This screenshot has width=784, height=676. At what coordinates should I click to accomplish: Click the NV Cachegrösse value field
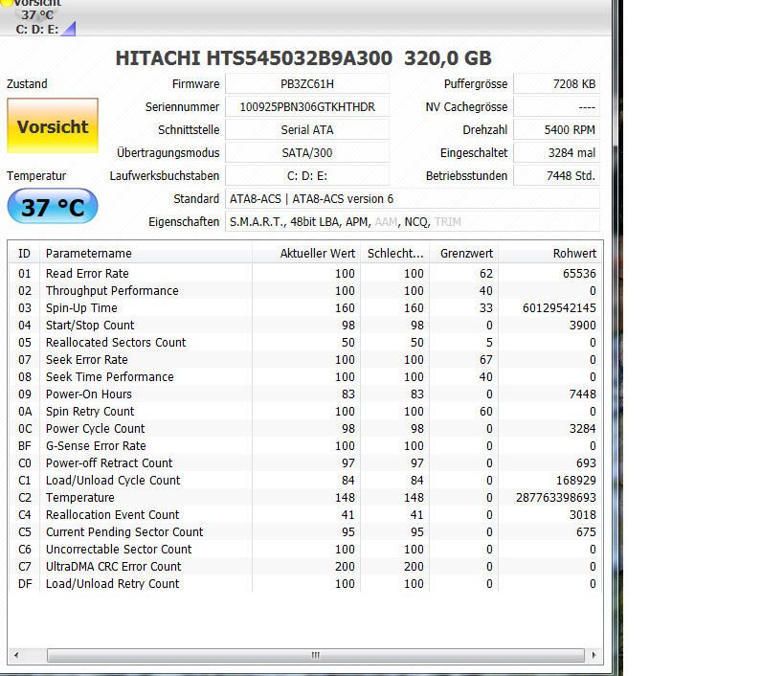click(x=556, y=107)
